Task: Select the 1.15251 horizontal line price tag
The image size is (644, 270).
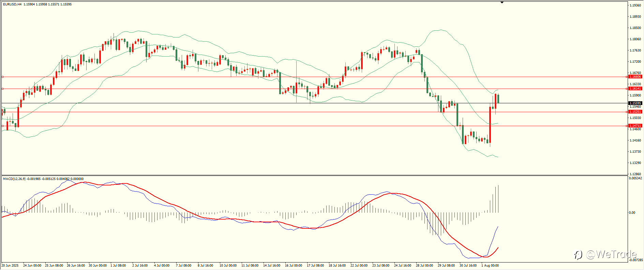Action: (635, 112)
